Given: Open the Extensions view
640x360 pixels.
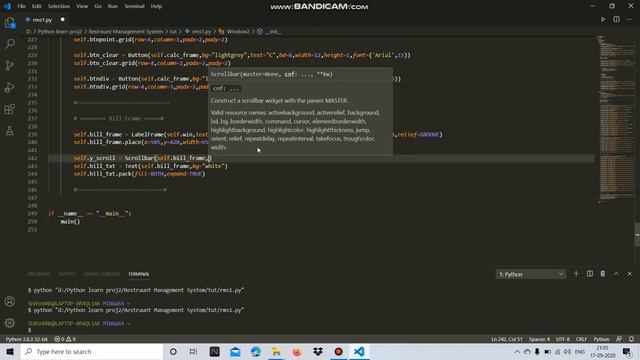Looking at the screenshot, I should (10, 109).
